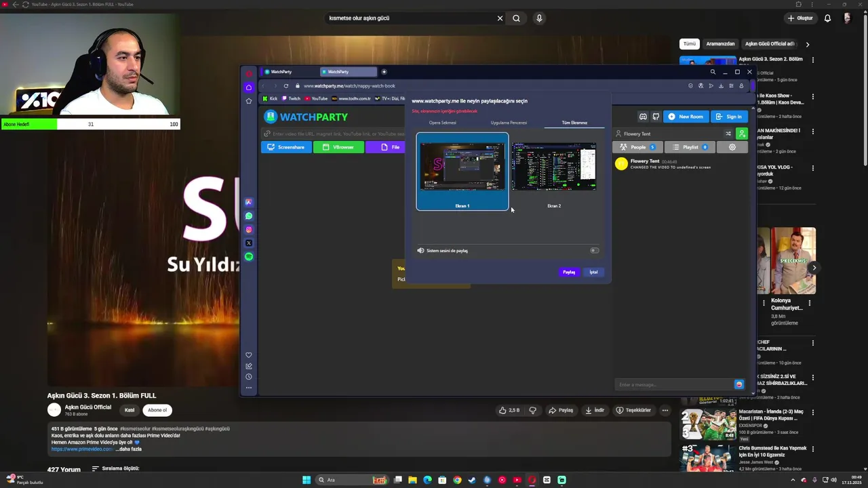Click the WatchParty Sign in button
The height and width of the screenshot is (488, 868).
pos(729,117)
